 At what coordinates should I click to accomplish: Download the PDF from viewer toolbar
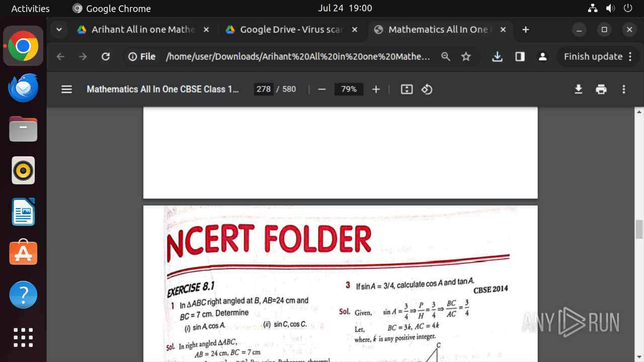tap(579, 89)
